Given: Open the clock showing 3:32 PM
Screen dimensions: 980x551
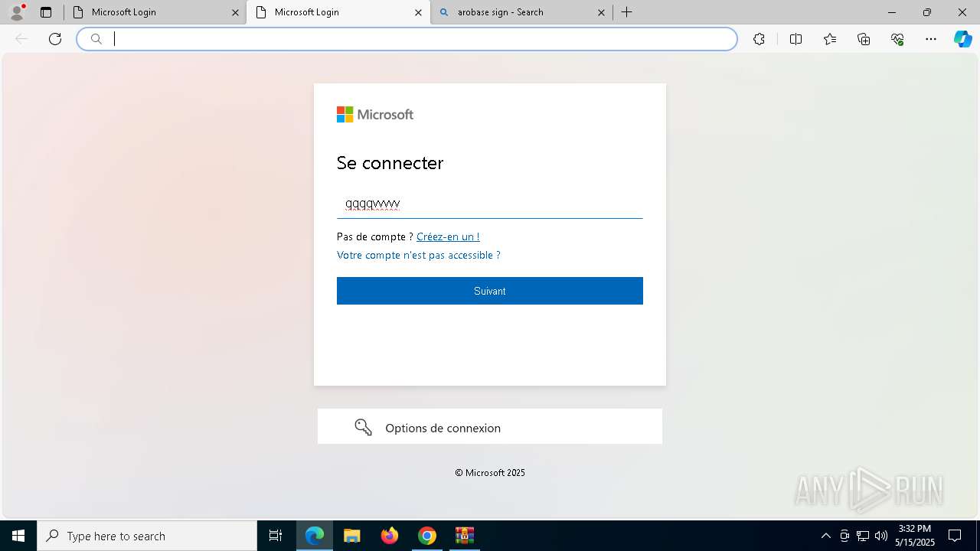Looking at the screenshot, I should 915,536.
